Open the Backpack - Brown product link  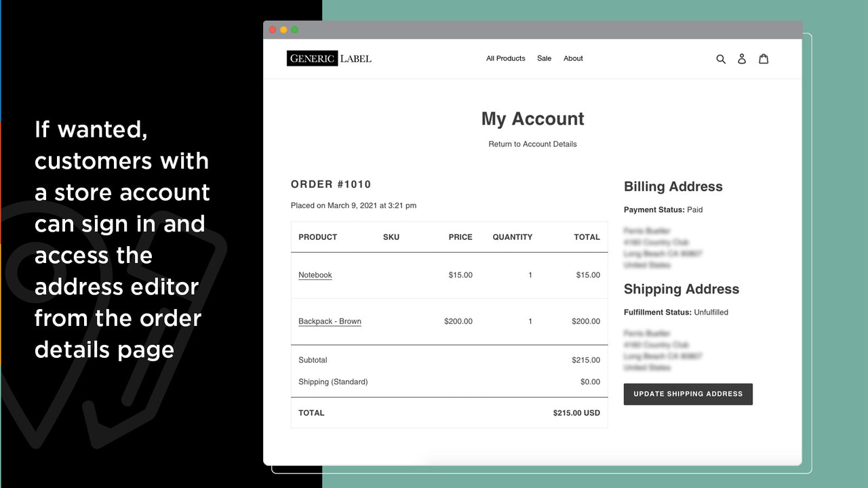(x=330, y=321)
